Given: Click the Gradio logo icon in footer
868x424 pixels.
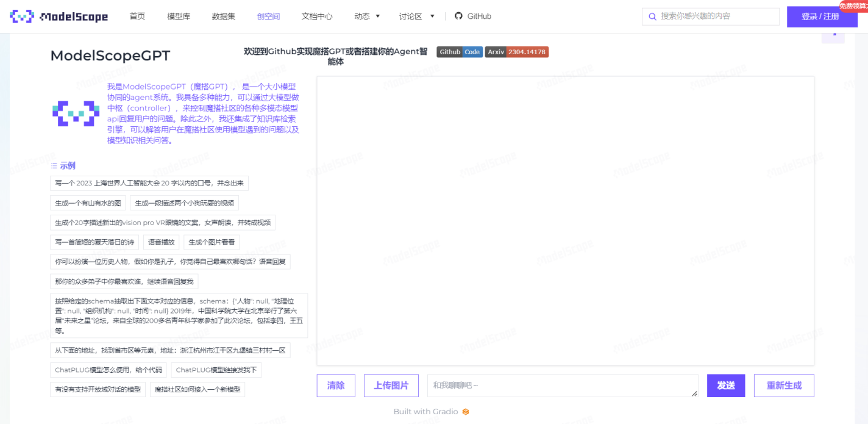Looking at the screenshot, I should click(x=466, y=412).
